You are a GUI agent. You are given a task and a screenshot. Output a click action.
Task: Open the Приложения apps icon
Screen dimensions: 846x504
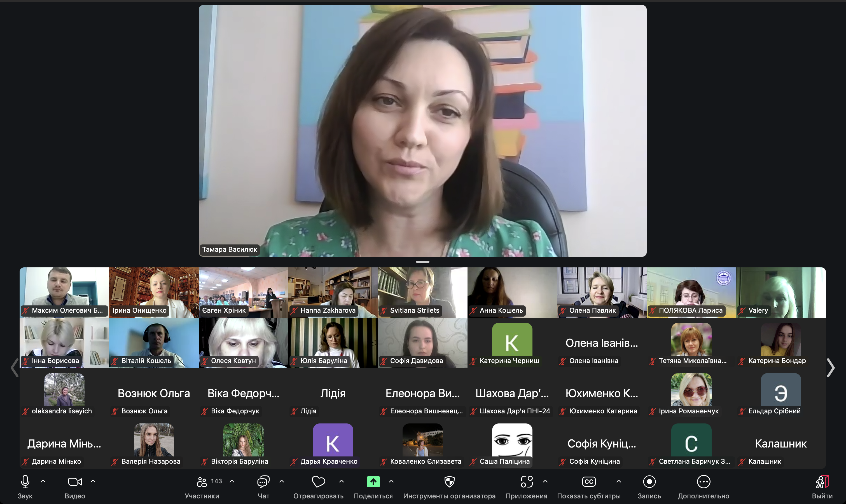527,481
